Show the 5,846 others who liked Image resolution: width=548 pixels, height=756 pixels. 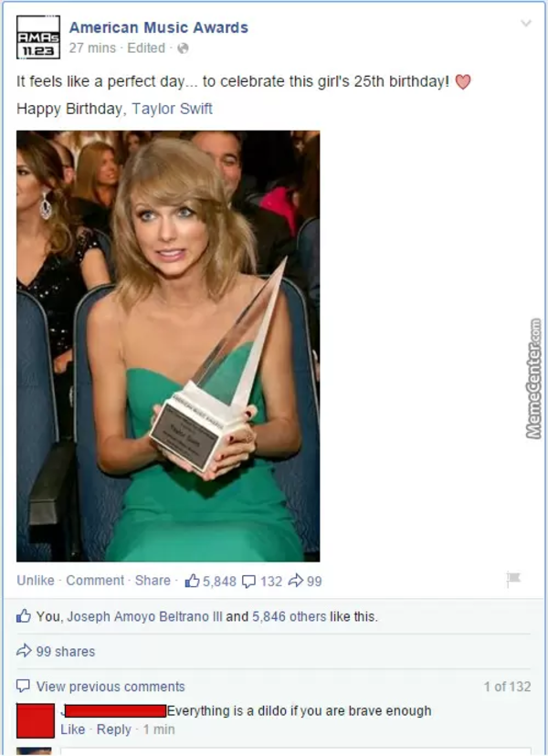(x=289, y=616)
